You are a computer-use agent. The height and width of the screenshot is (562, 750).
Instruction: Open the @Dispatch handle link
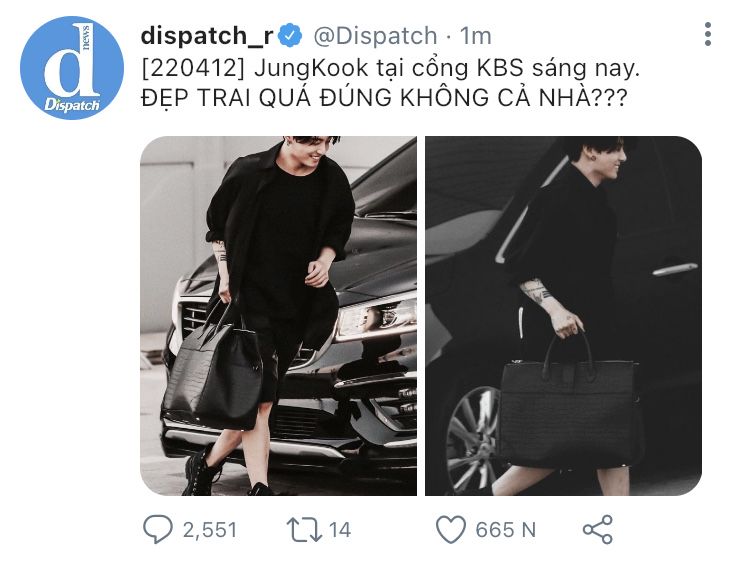coord(375,36)
